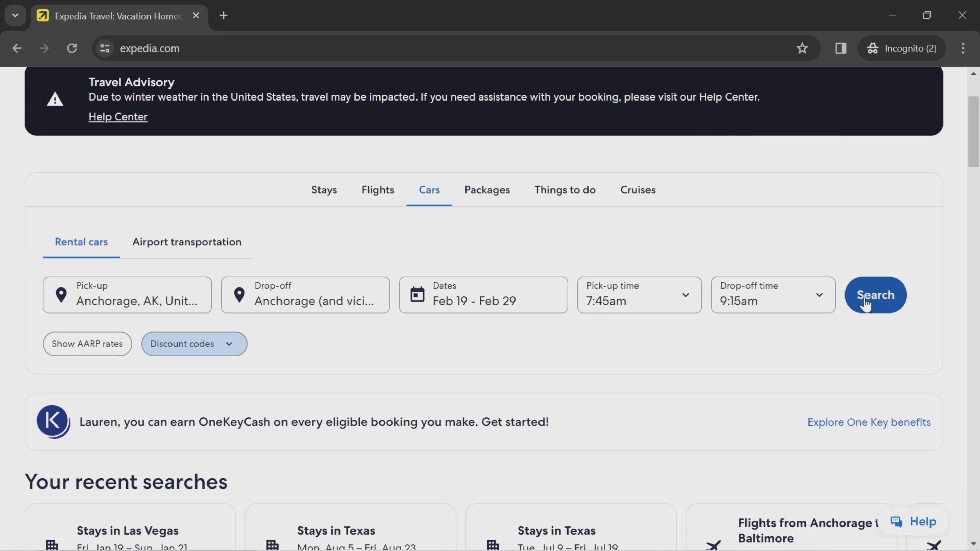Screen dimensions: 980x551
Task: Click the airplane icon on Anchorage flight card
Action: tap(713, 545)
